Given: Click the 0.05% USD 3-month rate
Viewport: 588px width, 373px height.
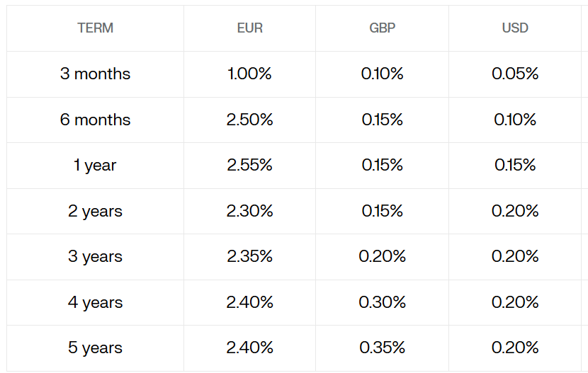Looking at the screenshot, I should pyautogui.click(x=515, y=74).
